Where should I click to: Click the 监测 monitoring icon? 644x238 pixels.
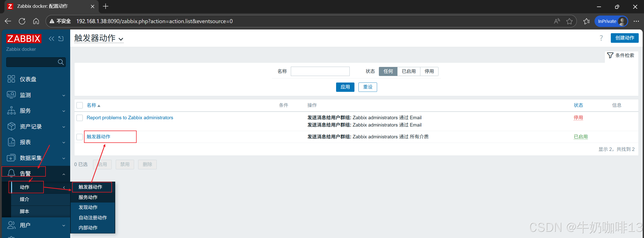(x=11, y=95)
